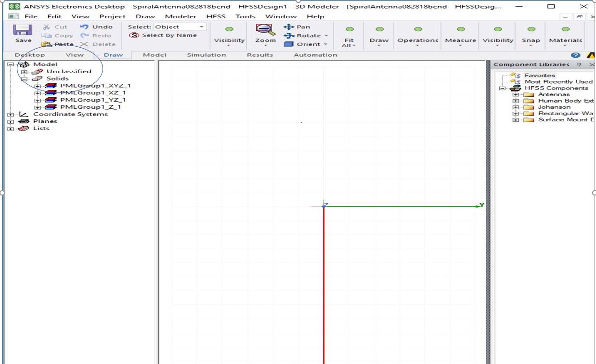Click Select by Name icon
Image resolution: width=596 pixels, height=364 pixels.
[134, 35]
